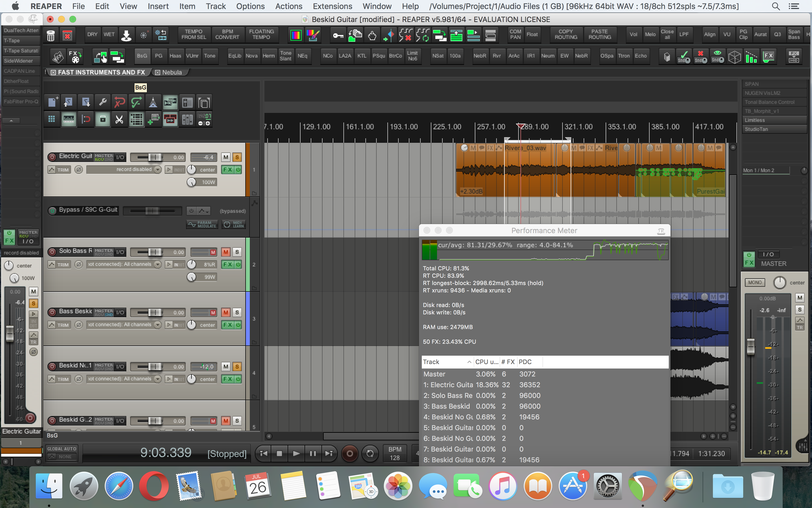Viewport: 812px width, 508px height.
Task: Open the Opera browser from the dock
Action: pos(154,486)
